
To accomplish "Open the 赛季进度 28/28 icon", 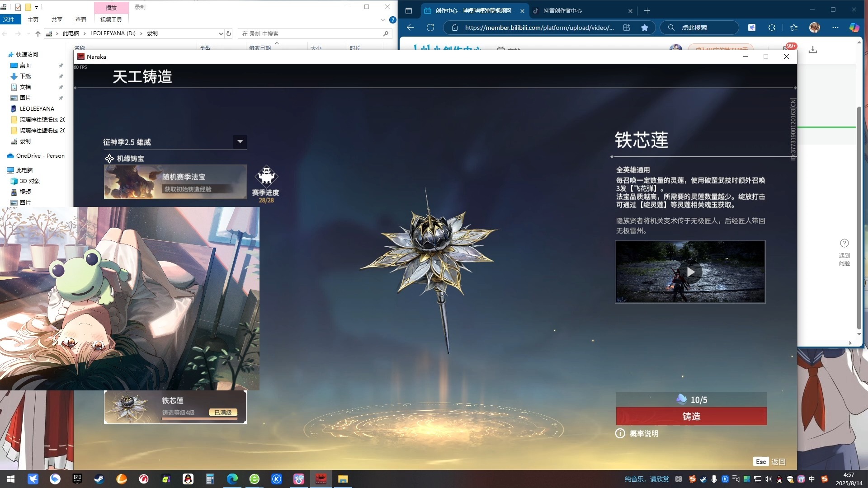I will point(266,184).
